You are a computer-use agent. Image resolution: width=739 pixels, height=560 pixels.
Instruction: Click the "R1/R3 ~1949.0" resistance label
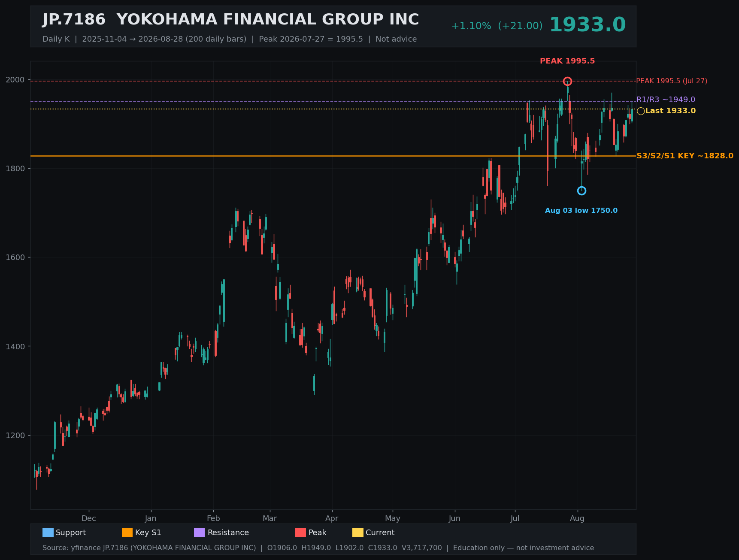[666, 100]
